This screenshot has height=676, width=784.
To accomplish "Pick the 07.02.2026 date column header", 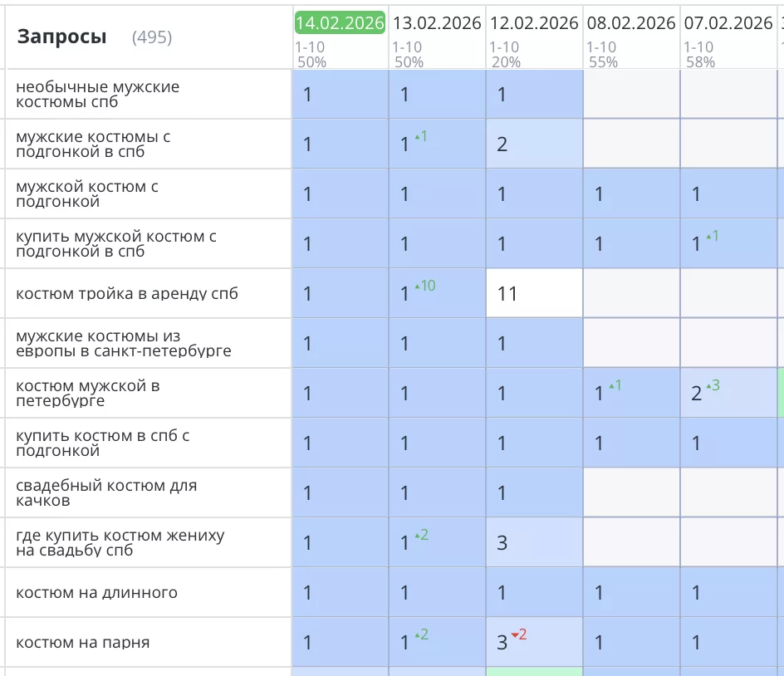I will click(x=728, y=23).
